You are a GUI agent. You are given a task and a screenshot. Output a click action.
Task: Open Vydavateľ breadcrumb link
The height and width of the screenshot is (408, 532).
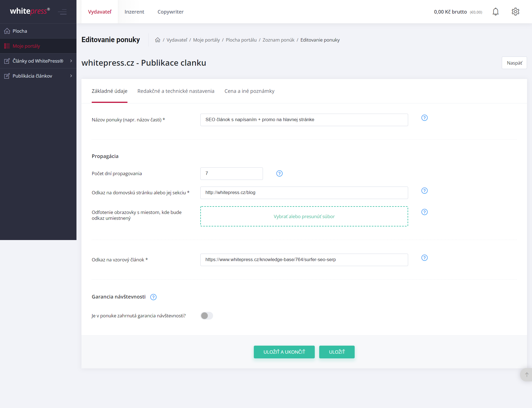(177, 40)
